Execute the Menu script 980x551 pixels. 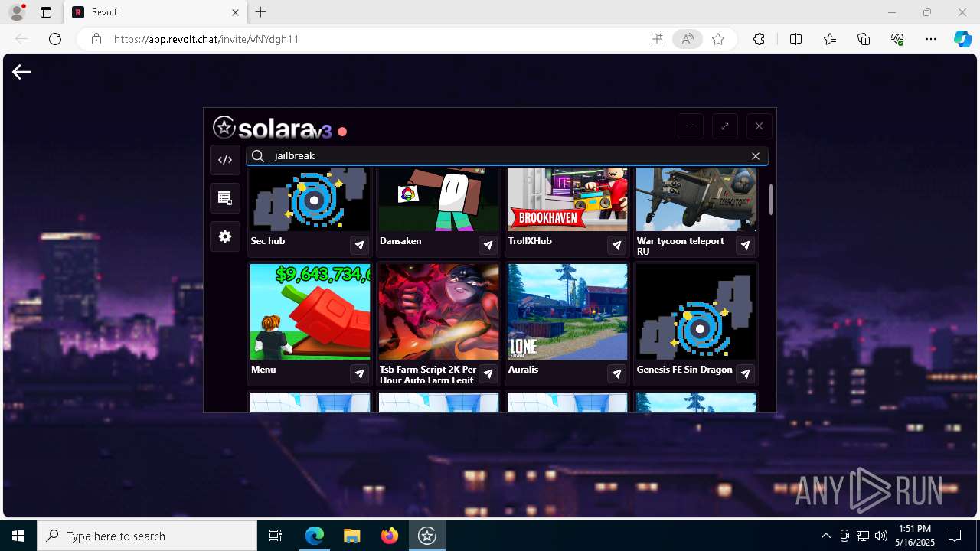point(360,374)
